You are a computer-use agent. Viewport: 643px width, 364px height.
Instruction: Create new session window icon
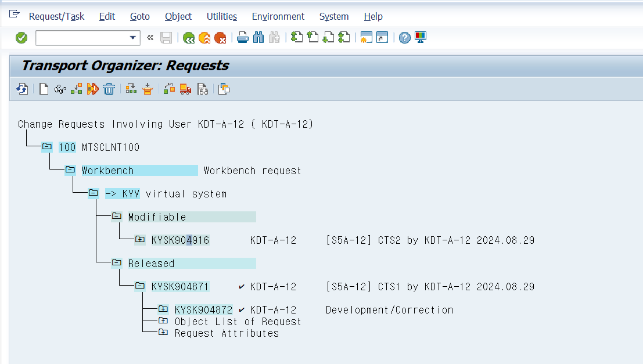point(366,37)
